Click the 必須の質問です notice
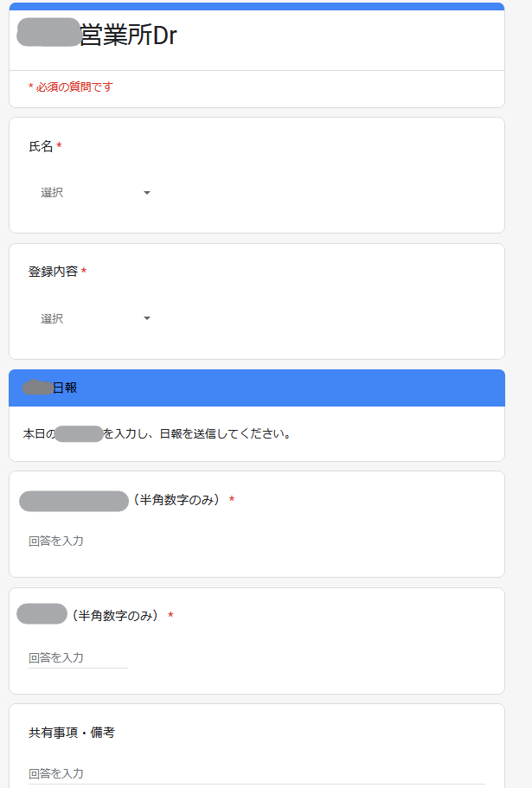Screen dimensions: 532x788 pyautogui.click(x=70, y=87)
